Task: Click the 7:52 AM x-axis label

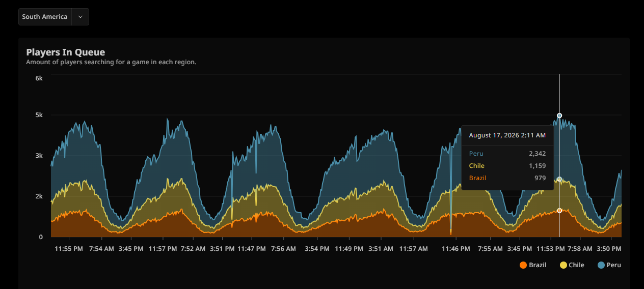Action: tap(193, 249)
